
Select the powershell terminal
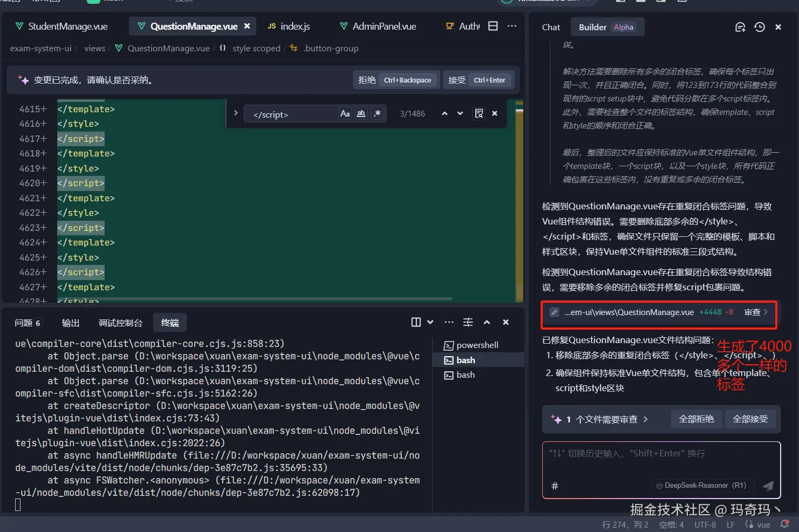coord(478,345)
